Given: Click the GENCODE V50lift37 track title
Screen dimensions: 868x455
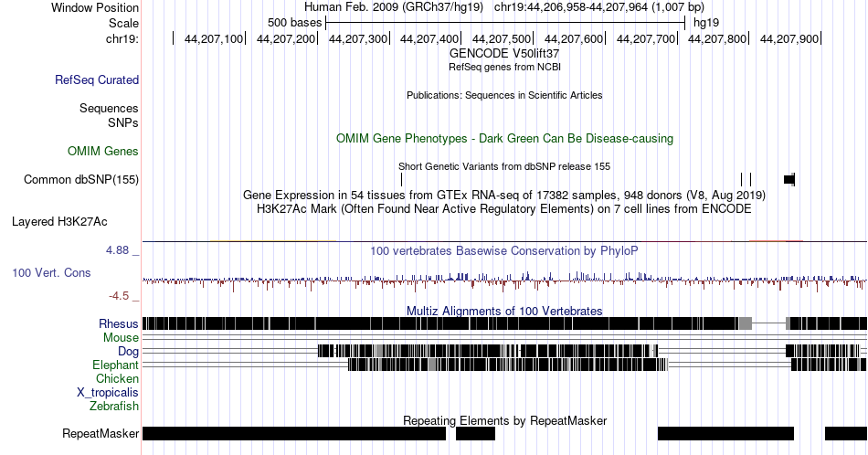Looking at the screenshot, I should [504, 53].
